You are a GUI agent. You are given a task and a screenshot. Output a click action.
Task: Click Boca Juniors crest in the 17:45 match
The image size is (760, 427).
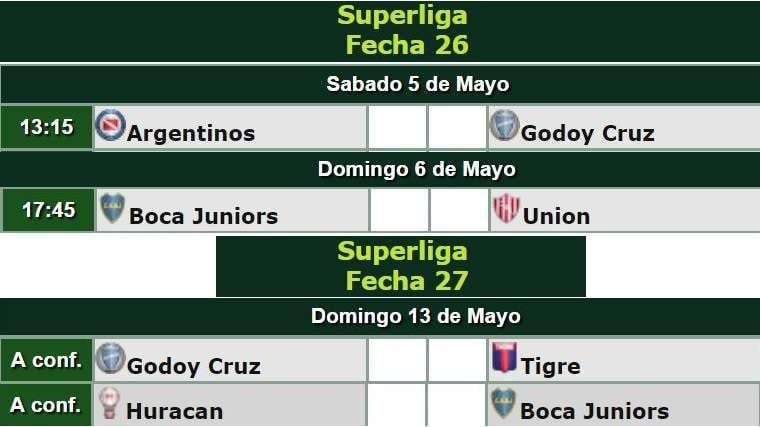pos(112,208)
